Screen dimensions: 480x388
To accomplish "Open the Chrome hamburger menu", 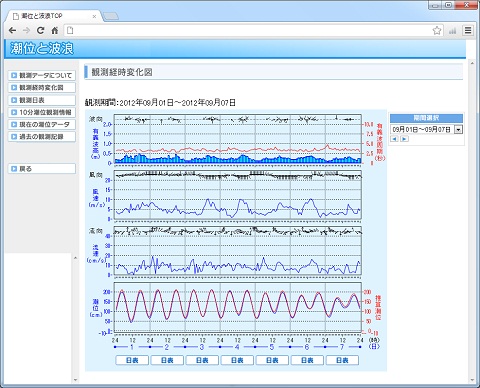I will pos(468,31).
